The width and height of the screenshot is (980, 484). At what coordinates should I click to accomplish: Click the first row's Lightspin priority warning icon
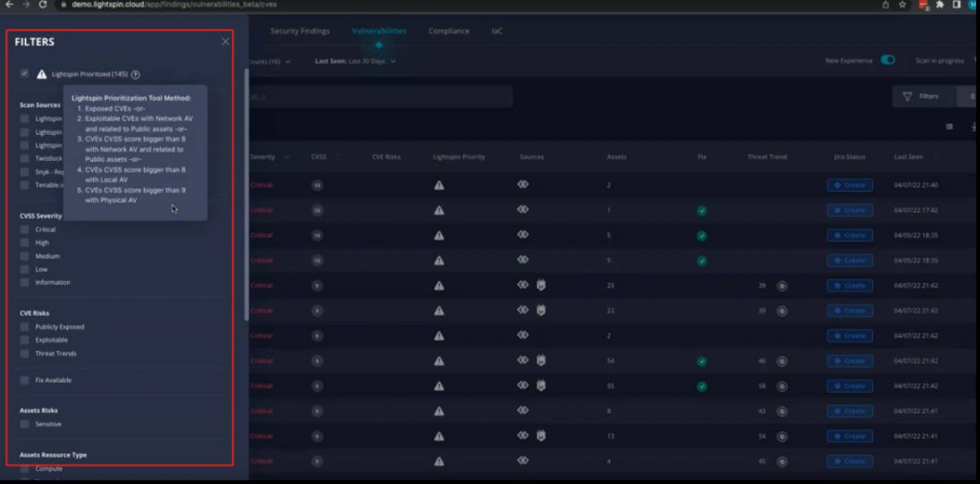(439, 185)
